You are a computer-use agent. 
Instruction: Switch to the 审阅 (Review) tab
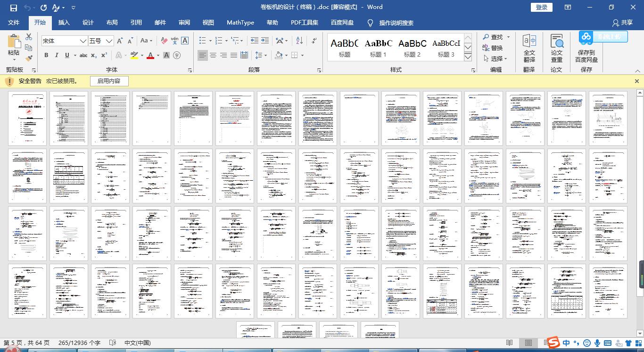(x=184, y=23)
